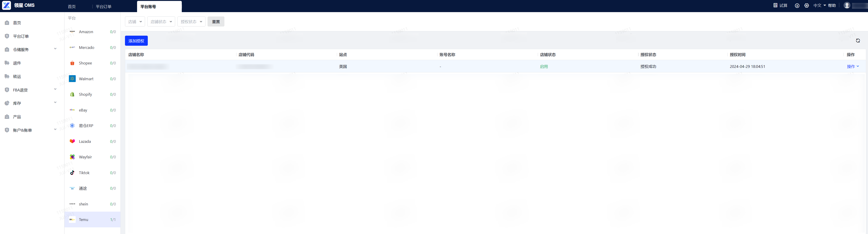
Task: Click the 账号名称 column header
Action: [447, 55]
